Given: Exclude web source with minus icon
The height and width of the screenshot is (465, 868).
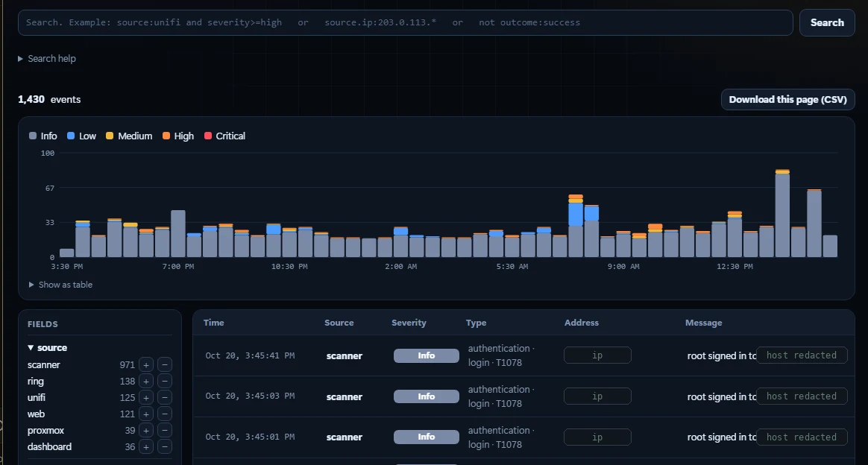Looking at the screenshot, I should (x=164, y=414).
